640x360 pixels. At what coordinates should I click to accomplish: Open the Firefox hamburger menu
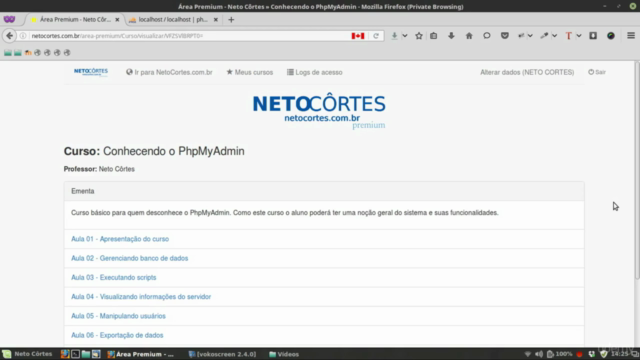[631, 36]
